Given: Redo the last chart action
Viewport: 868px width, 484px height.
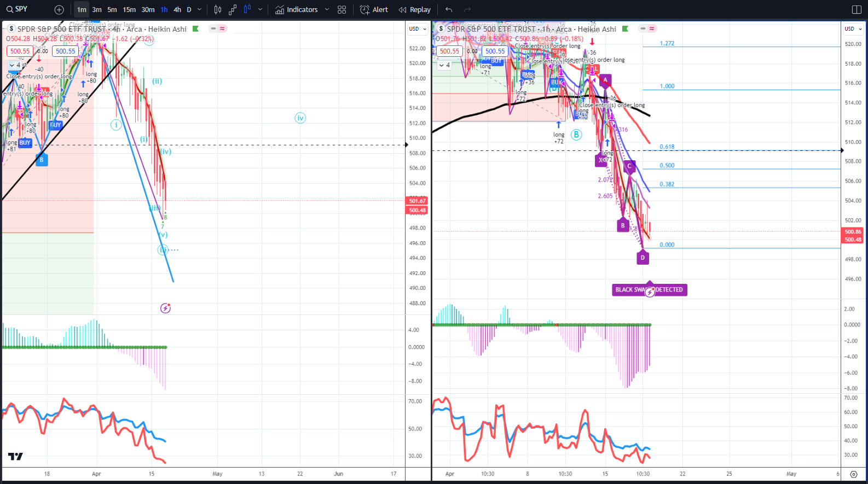Looking at the screenshot, I should coord(467,9).
